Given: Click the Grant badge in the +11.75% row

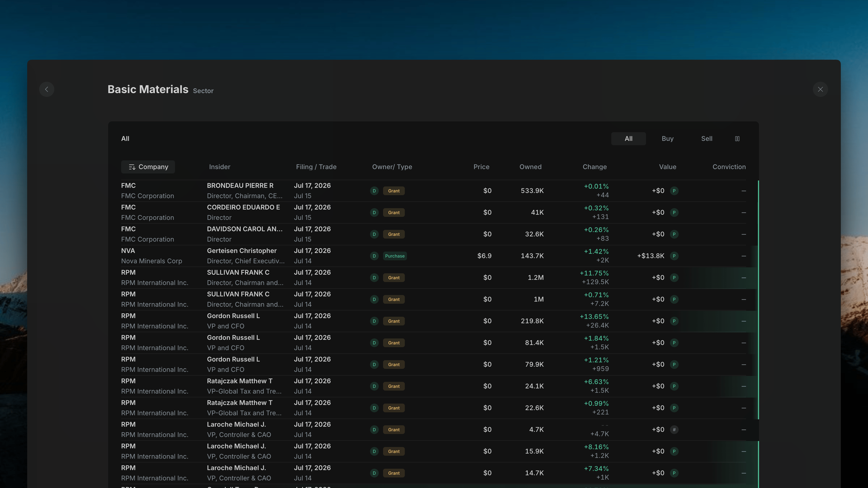Looking at the screenshot, I should point(394,278).
